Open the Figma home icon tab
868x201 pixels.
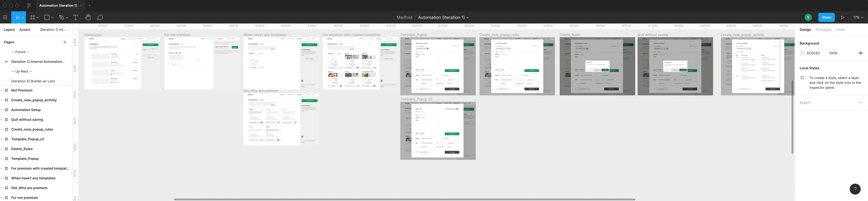click(29, 5)
